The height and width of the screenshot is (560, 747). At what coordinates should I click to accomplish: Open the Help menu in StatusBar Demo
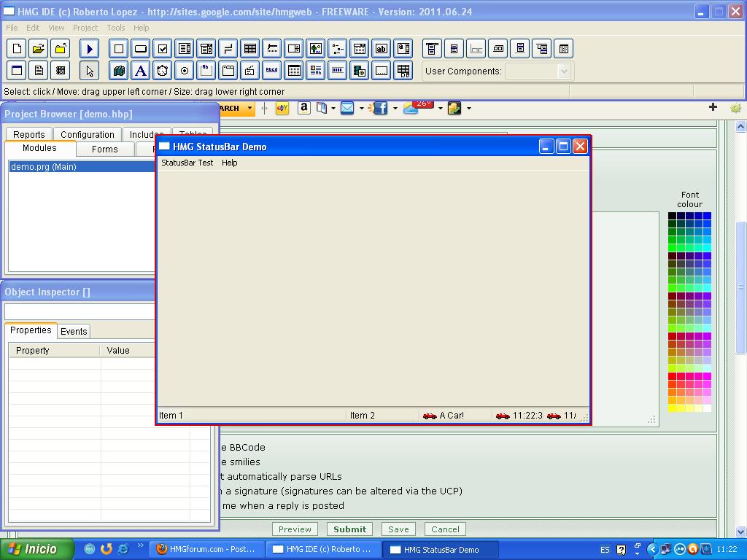pos(230,163)
